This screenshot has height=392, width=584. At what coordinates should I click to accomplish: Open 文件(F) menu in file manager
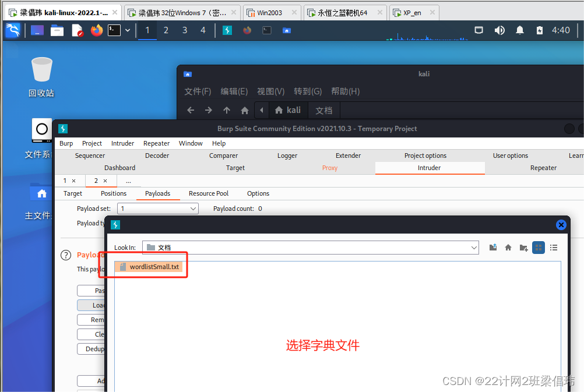tap(198, 91)
